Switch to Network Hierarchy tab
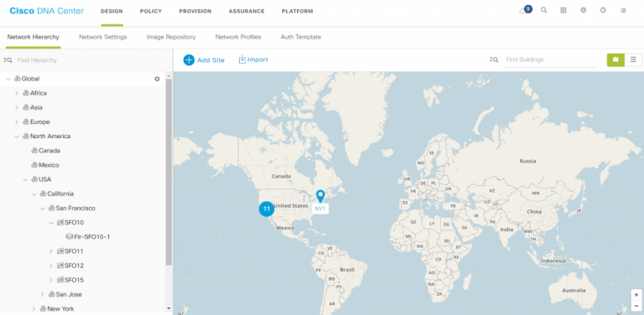 click(x=34, y=37)
